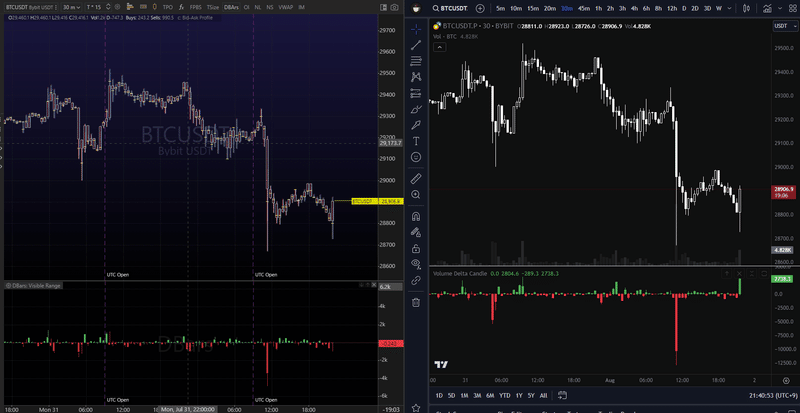
Task: Switch to the 1h timeframe
Action: 598,8
